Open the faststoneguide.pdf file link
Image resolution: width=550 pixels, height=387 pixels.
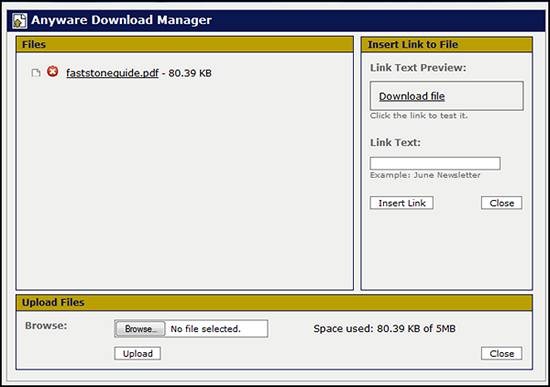112,73
